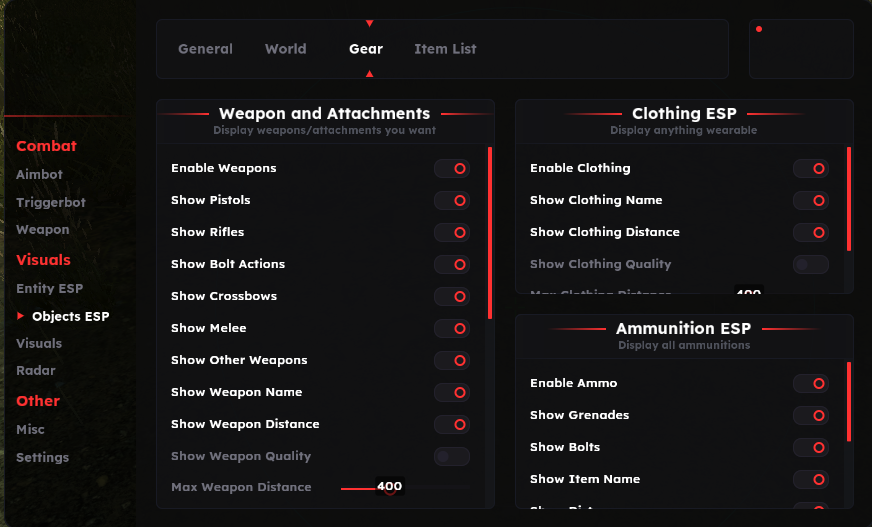The image size is (872, 527).
Task: Open Aimbot in the sidebar
Action: pyautogui.click(x=39, y=175)
